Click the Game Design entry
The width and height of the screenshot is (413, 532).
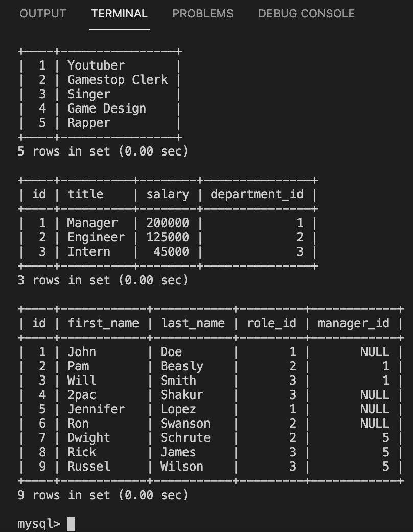[109, 108]
